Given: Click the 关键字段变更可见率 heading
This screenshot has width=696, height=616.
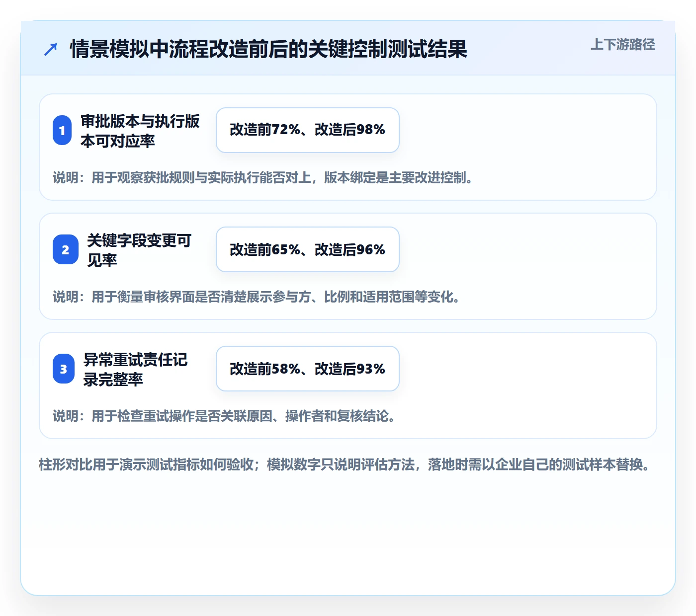Looking at the screenshot, I should pos(139,250).
